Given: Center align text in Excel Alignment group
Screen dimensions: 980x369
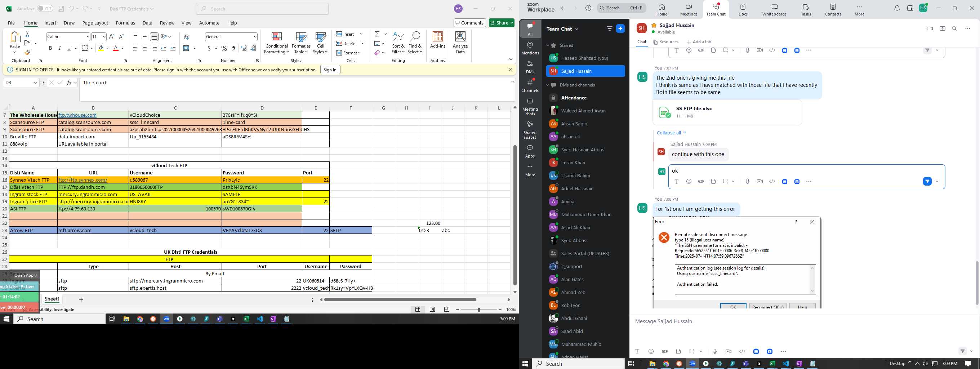Looking at the screenshot, I should click(144, 48).
